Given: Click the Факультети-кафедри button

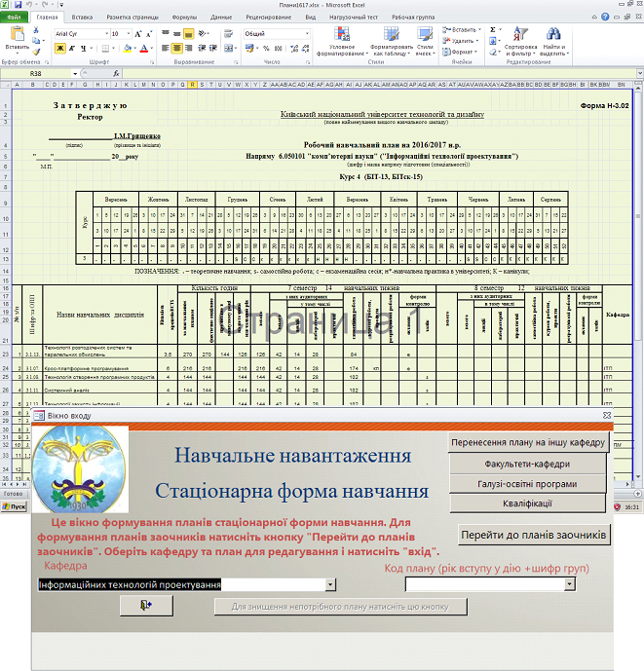Looking at the screenshot, I should [527, 464].
